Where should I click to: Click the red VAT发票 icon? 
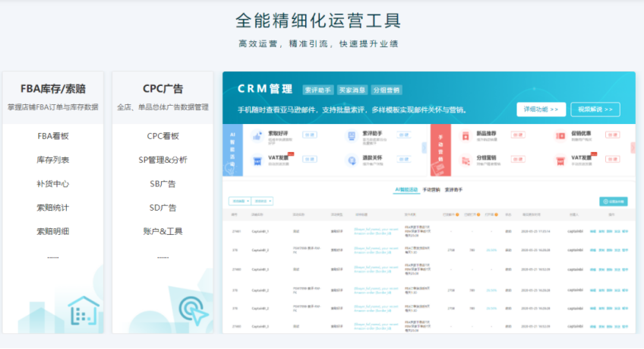pyautogui.click(x=560, y=160)
